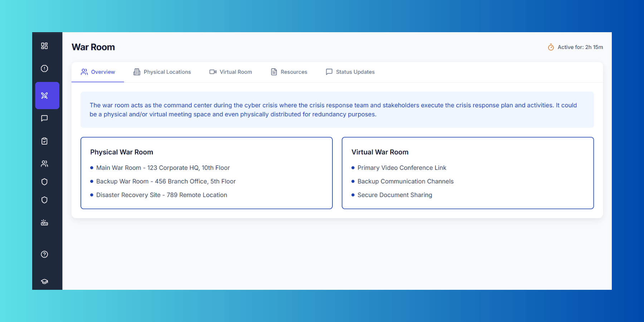Go to the Resources tab
644x322 pixels.
click(289, 72)
